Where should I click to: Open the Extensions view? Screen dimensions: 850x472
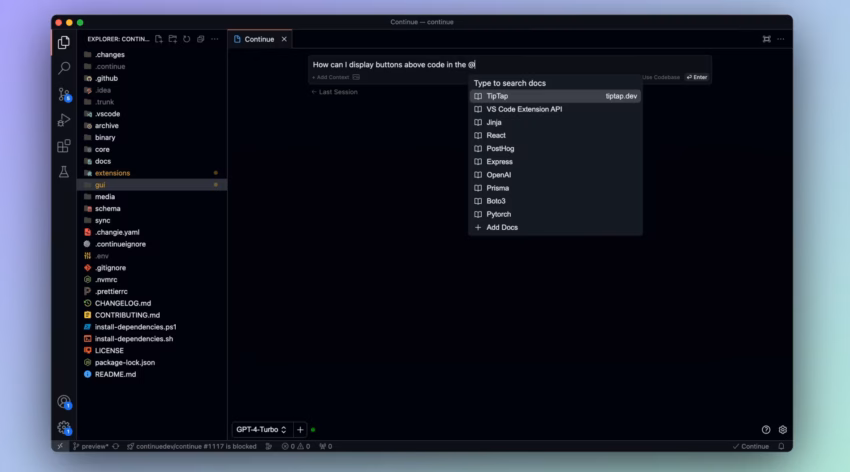coord(64,146)
